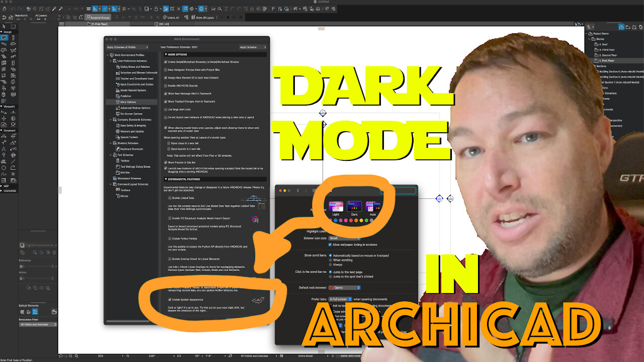The height and width of the screenshot is (362, 644).
Task: Select the Dark appearance thumbnail
Action: point(354,206)
